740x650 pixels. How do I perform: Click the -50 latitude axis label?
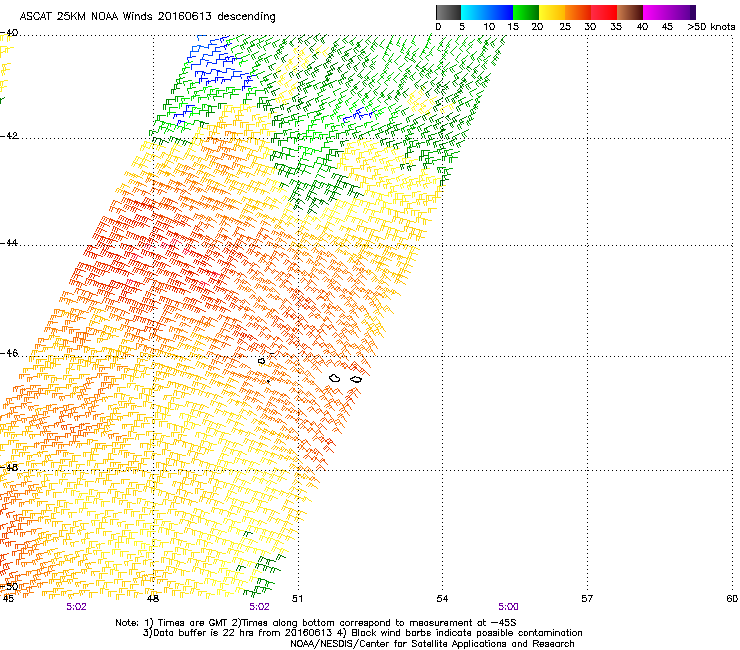coord(9,587)
